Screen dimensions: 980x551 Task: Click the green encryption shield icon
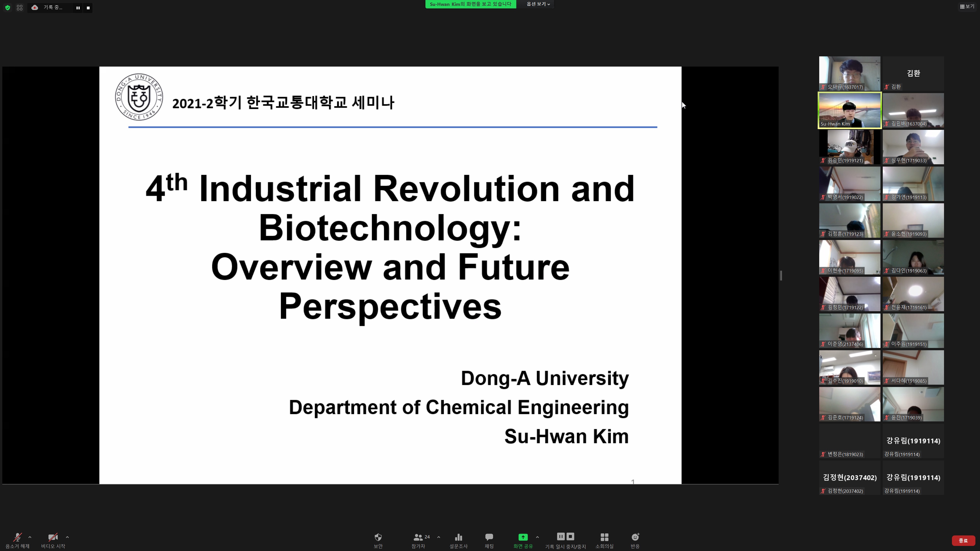point(8,8)
